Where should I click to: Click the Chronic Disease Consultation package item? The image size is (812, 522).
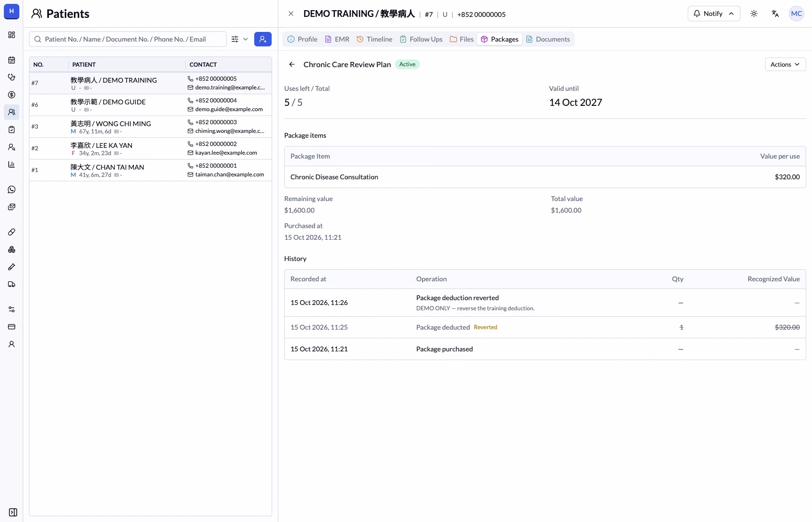coord(545,177)
